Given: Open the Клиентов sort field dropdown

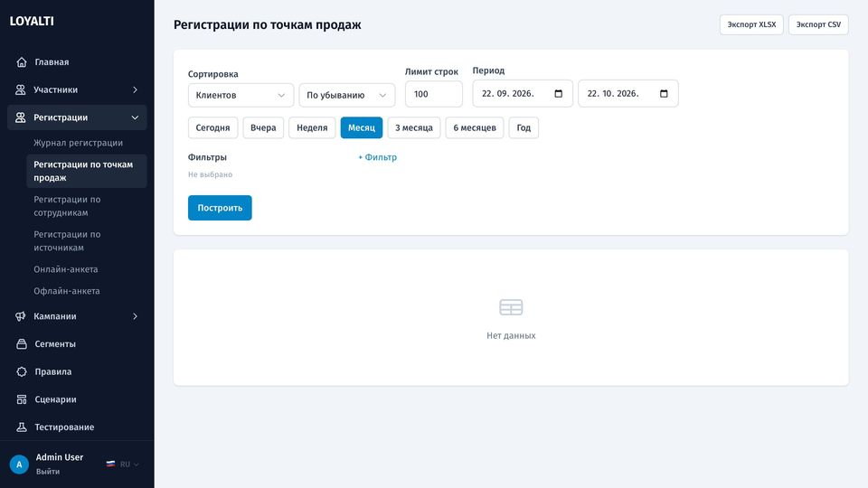Looking at the screenshot, I should click(x=241, y=95).
